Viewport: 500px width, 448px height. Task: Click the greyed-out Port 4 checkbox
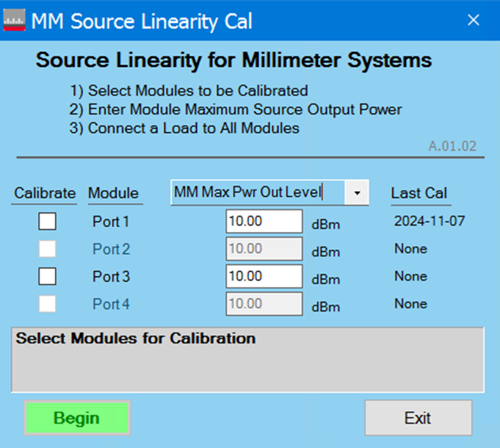coord(47,303)
